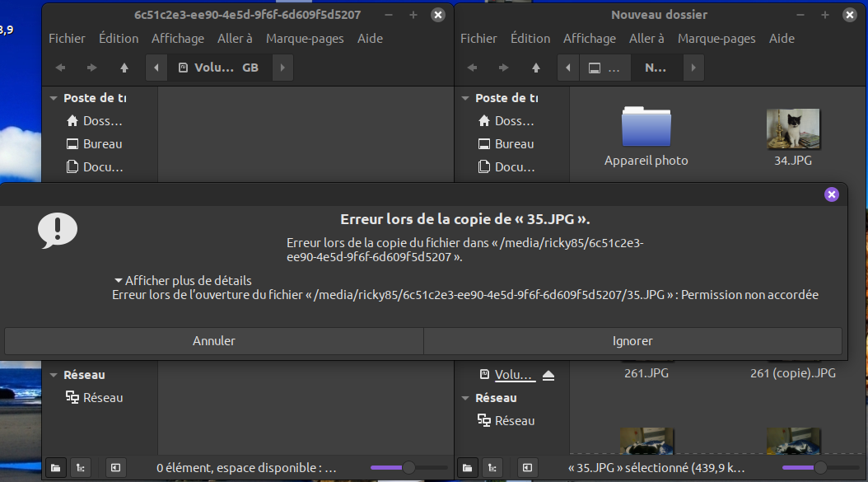Select 'Volu...' volume in Nouveau dossier sidebar
Image resolution: width=868 pixels, height=482 pixels.
[506, 375]
